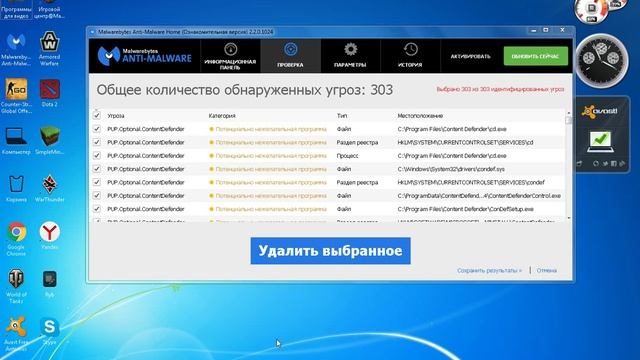The height and width of the screenshot is (360, 640).
Task: Select the SimpleMinecraft desktop icon
Action: pos(49,141)
